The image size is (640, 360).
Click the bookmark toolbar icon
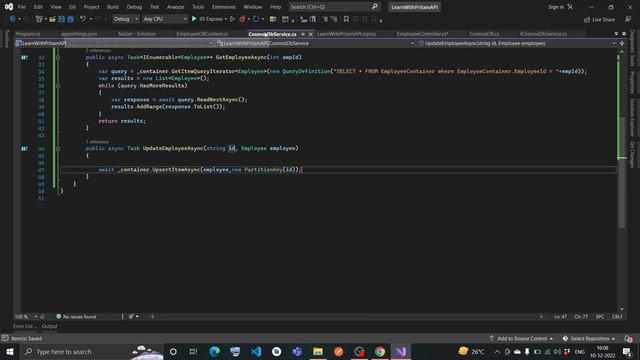346,19
